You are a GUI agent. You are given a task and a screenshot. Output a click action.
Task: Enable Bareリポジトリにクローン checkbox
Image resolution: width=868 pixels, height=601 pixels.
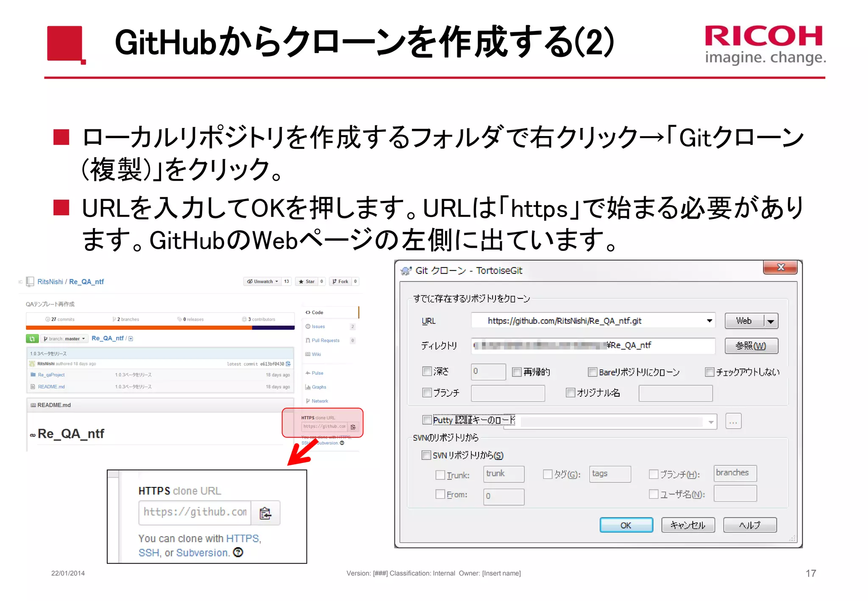(x=593, y=372)
